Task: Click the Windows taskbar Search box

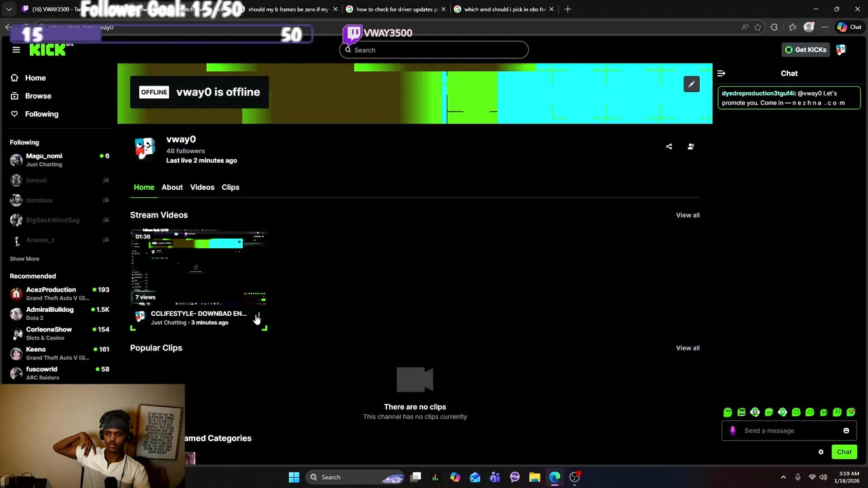Action: [x=355, y=477]
